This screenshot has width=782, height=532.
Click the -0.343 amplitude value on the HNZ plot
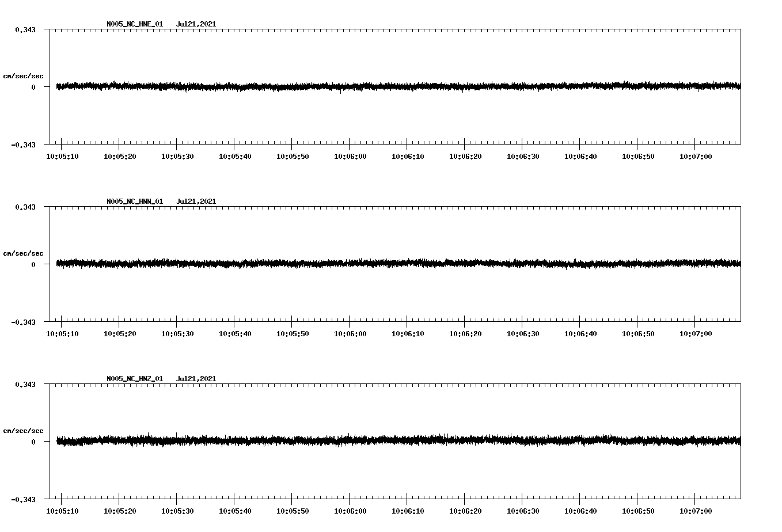pos(24,500)
